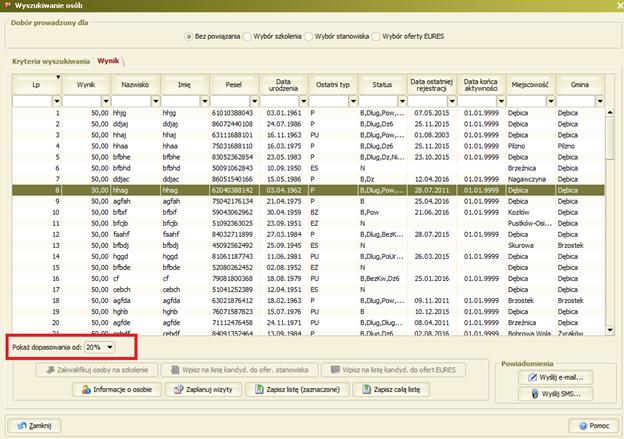Open the Data urodzenia filter dropdown
This screenshot has height=439, width=624.
(x=304, y=101)
